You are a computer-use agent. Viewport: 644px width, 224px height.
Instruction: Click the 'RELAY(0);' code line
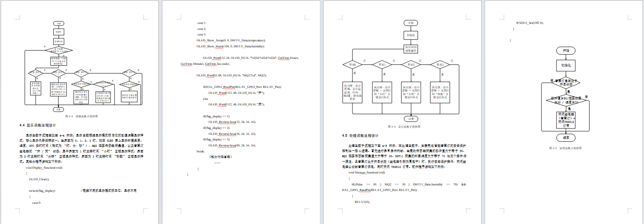(362, 202)
